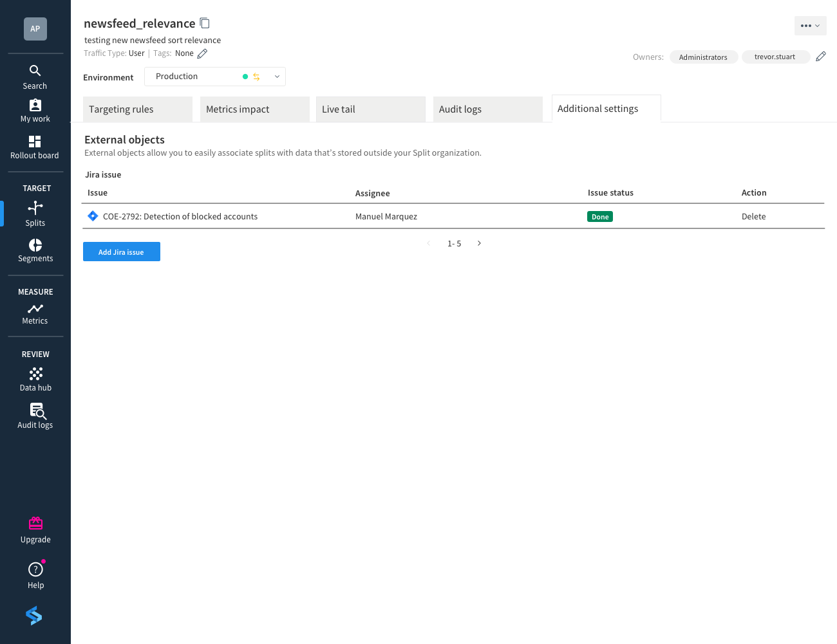Edit tags using the pencil icon
This screenshot has width=837, height=644.
202,53
